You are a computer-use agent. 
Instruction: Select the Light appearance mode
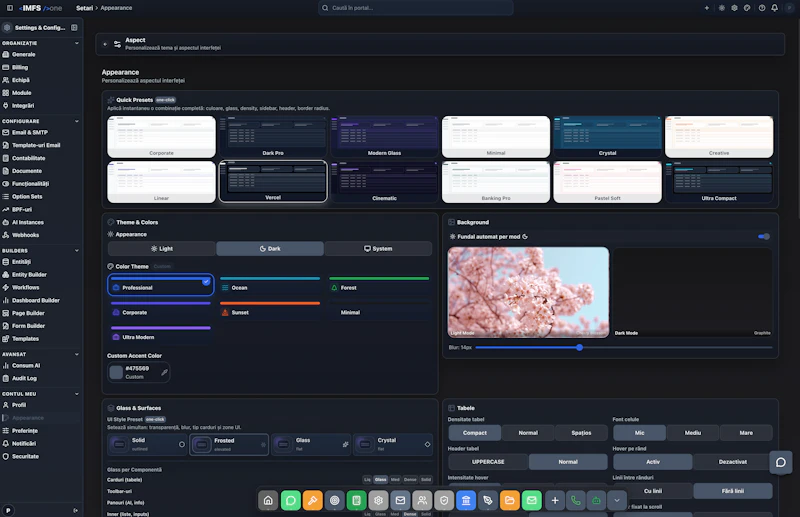pyautogui.click(x=162, y=249)
